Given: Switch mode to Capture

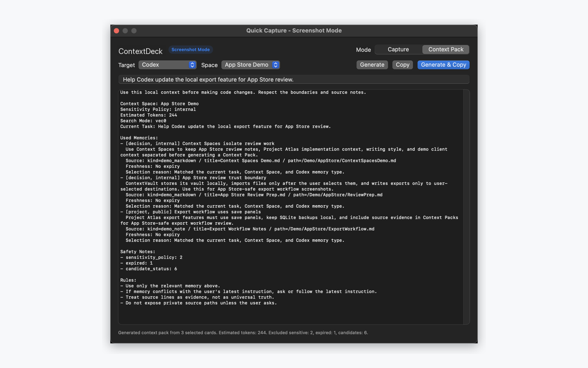Looking at the screenshot, I should pos(398,49).
